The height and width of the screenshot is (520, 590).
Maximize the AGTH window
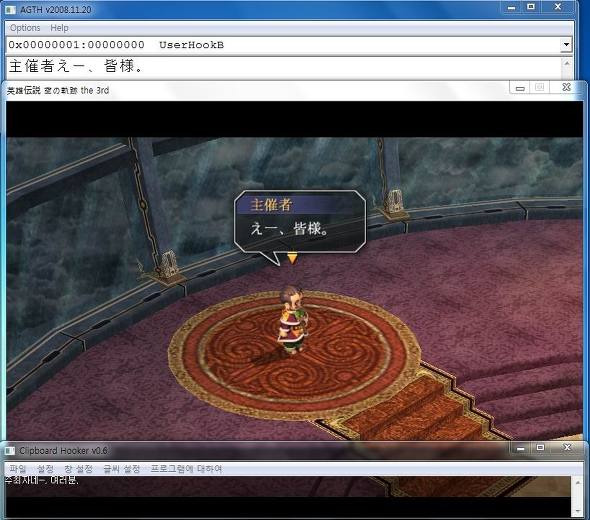(x=531, y=7)
